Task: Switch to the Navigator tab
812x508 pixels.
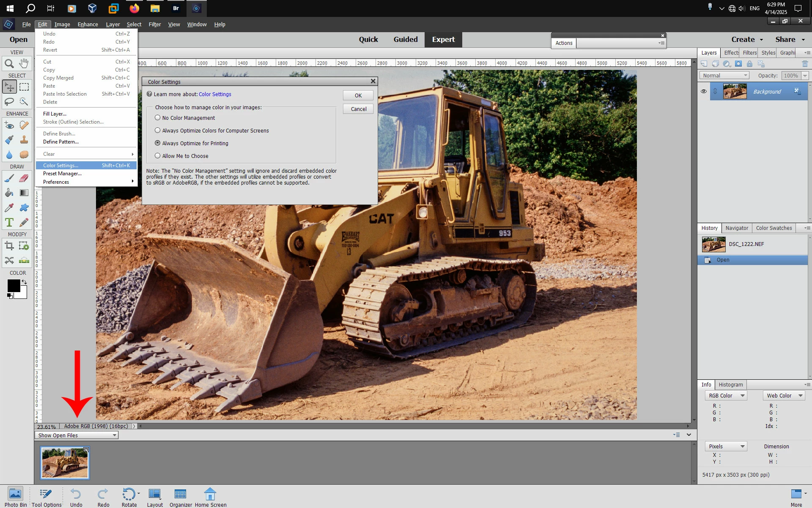Action: coord(737,228)
